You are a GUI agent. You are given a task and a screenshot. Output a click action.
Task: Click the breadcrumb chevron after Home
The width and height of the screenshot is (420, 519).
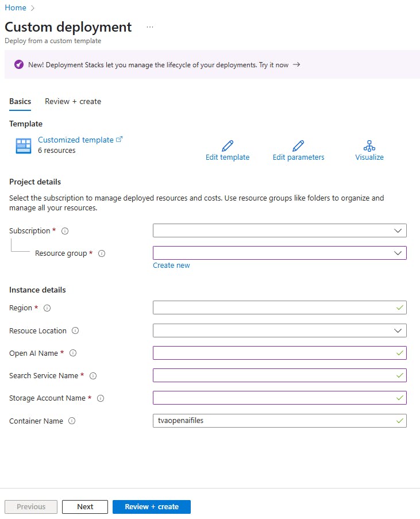(32, 8)
